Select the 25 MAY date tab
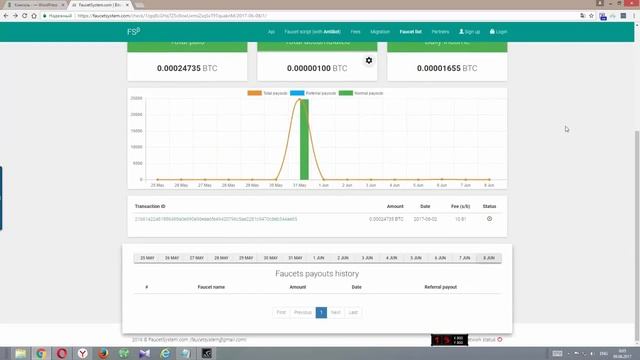640x360 pixels. [x=147, y=258]
